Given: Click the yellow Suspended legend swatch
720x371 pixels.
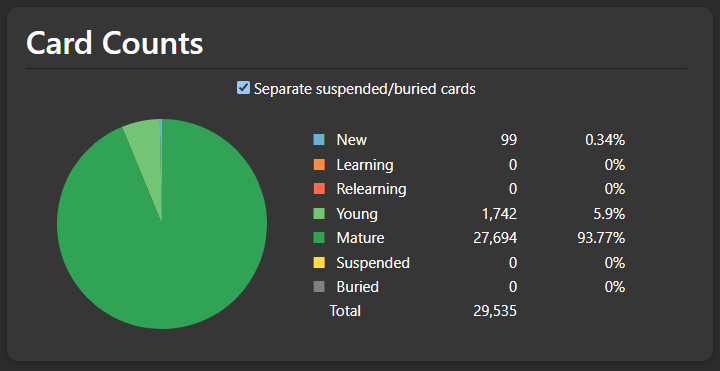Looking at the screenshot, I should tap(319, 263).
